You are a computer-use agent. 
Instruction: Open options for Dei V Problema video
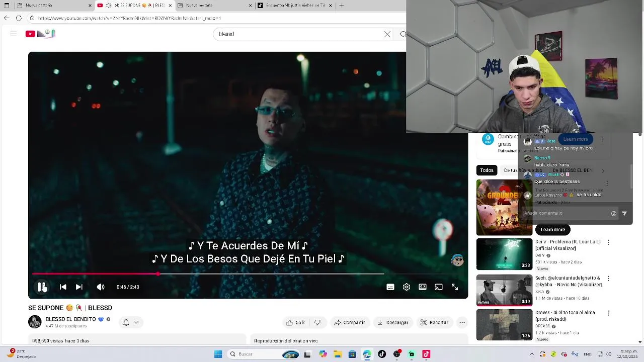pos(608,242)
